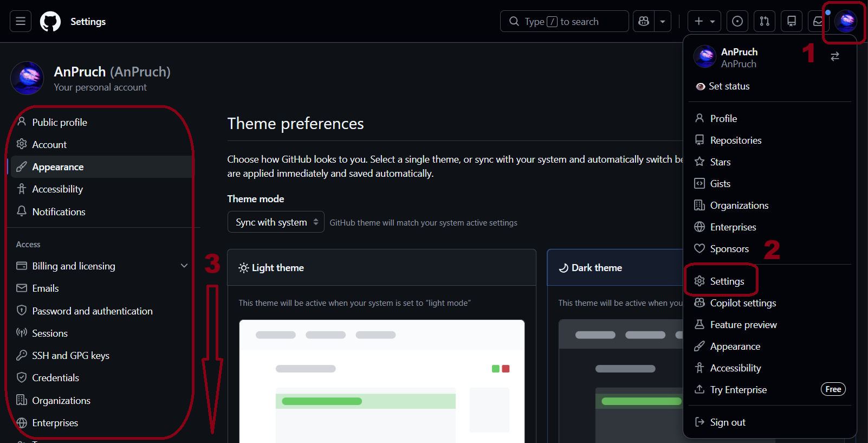868x443 pixels.
Task: Open Emails in settings sidebar
Action: [101, 288]
